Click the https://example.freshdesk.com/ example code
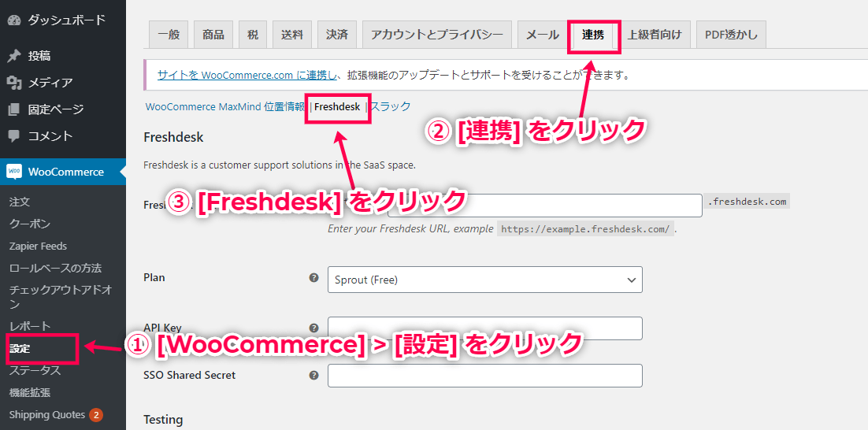Screen dimensions: 868x430 [x=585, y=228]
